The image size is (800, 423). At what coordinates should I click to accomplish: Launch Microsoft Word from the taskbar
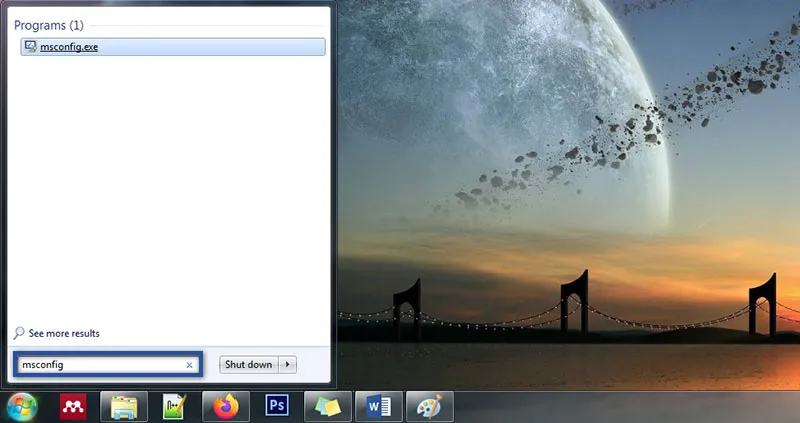[379, 407]
